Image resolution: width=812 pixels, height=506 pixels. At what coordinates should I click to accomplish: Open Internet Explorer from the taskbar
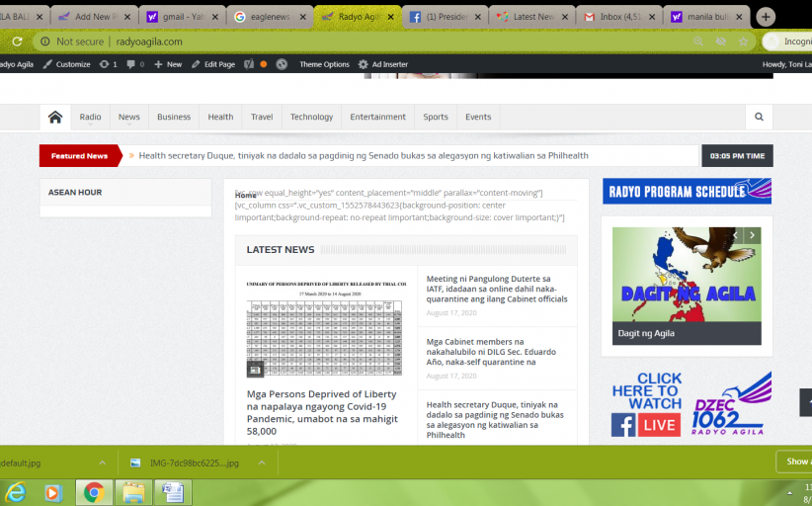[16, 491]
